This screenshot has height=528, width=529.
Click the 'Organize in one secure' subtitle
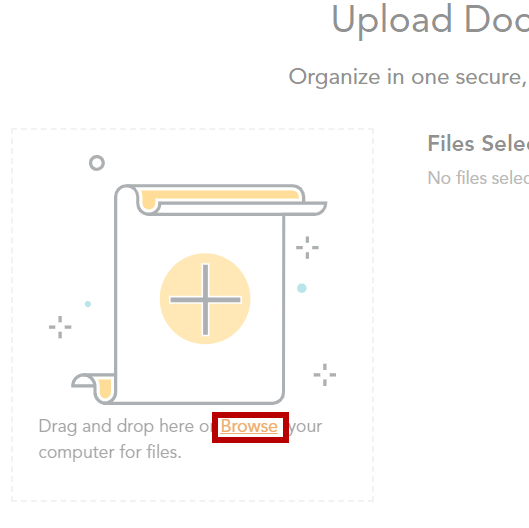(x=408, y=77)
